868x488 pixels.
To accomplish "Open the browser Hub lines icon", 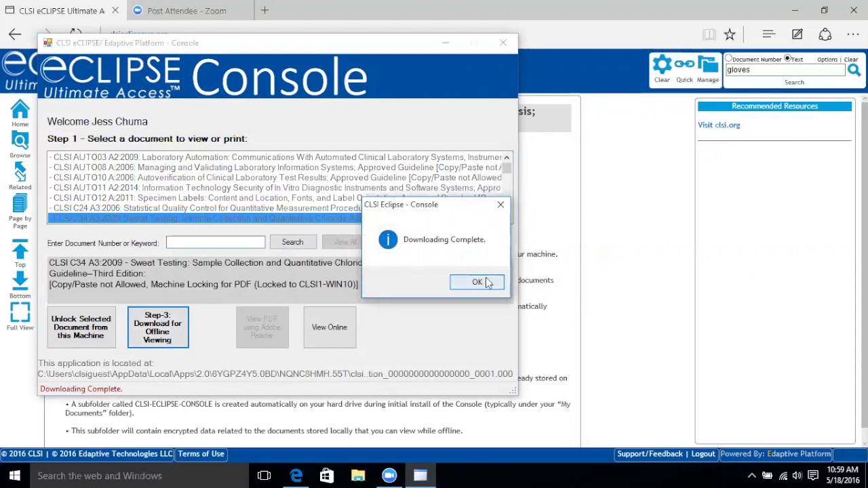I will point(768,34).
